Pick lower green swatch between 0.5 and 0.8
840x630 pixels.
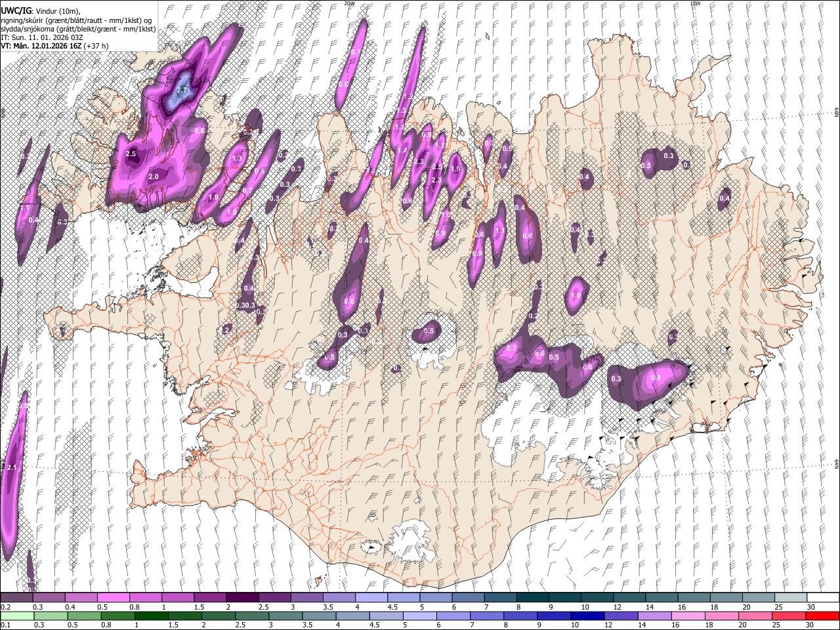(84, 616)
